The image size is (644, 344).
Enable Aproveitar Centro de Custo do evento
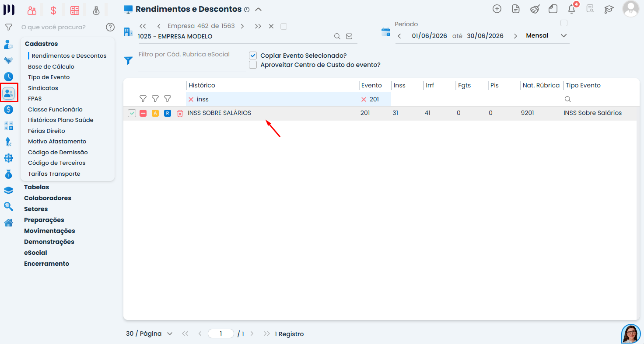[x=253, y=65]
